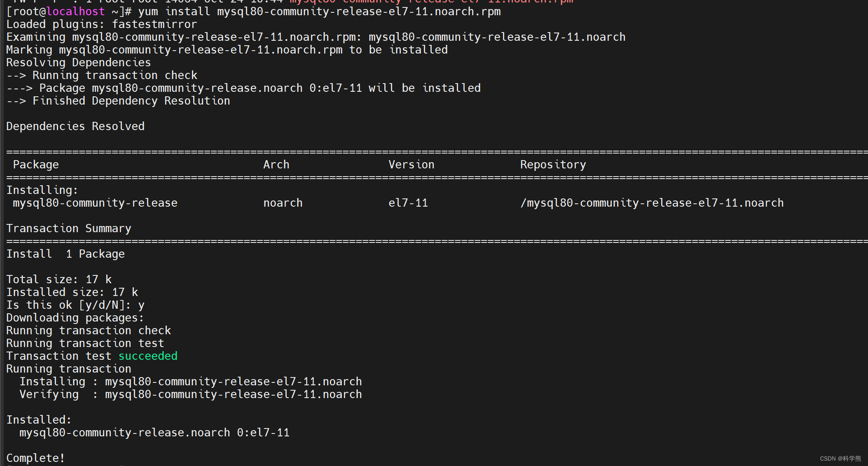Click 'mysql80-community-release.noarch 0:el7-11' under Installed
The width and height of the screenshot is (868, 466).
tap(154, 433)
